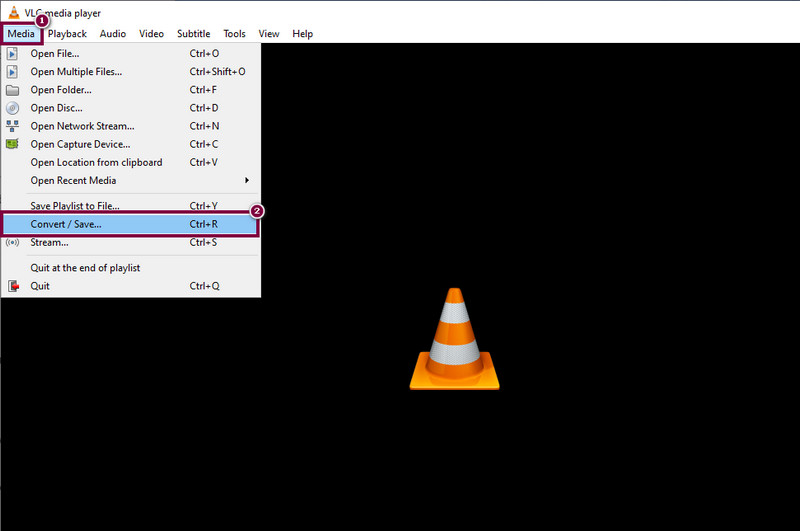This screenshot has width=800, height=531.
Task: Open the Subtitle menu
Action: [193, 34]
